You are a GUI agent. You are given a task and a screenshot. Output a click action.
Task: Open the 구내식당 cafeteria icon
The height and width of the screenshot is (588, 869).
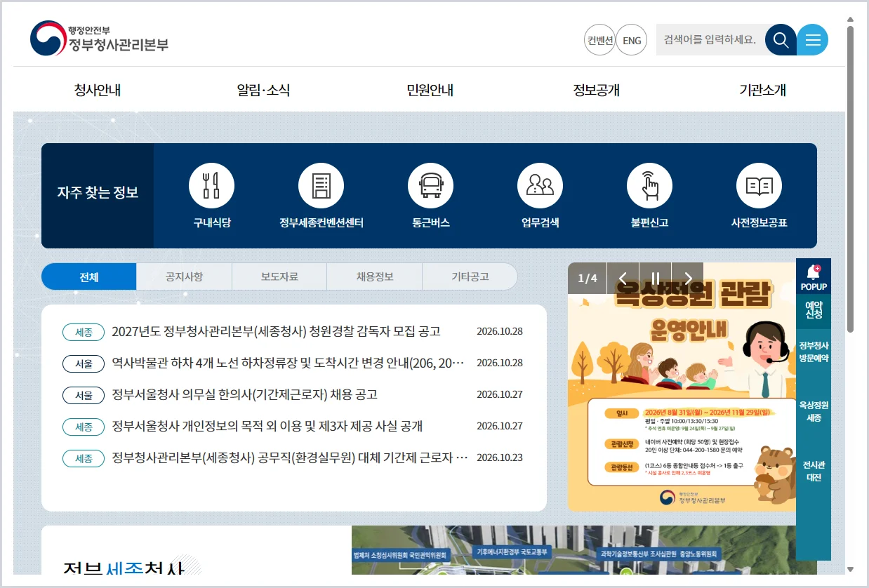(x=211, y=186)
